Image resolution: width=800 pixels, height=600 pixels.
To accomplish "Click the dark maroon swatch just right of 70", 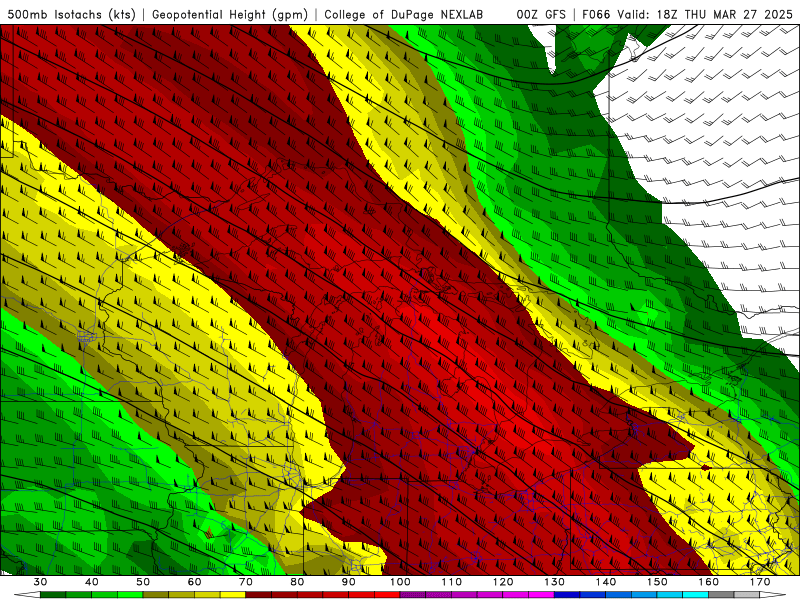I will 259,595.
